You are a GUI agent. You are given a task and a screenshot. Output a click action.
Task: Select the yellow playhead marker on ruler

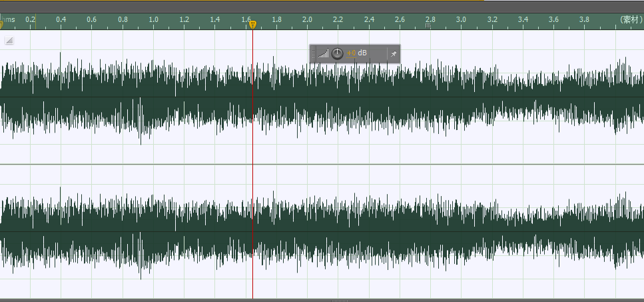pyautogui.click(x=252, y=25)
